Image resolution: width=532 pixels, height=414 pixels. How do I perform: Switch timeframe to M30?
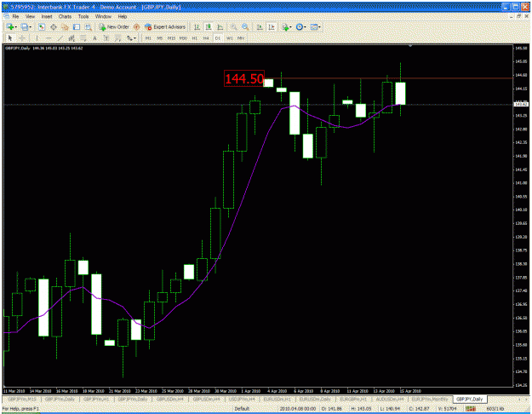coord(183,38)
